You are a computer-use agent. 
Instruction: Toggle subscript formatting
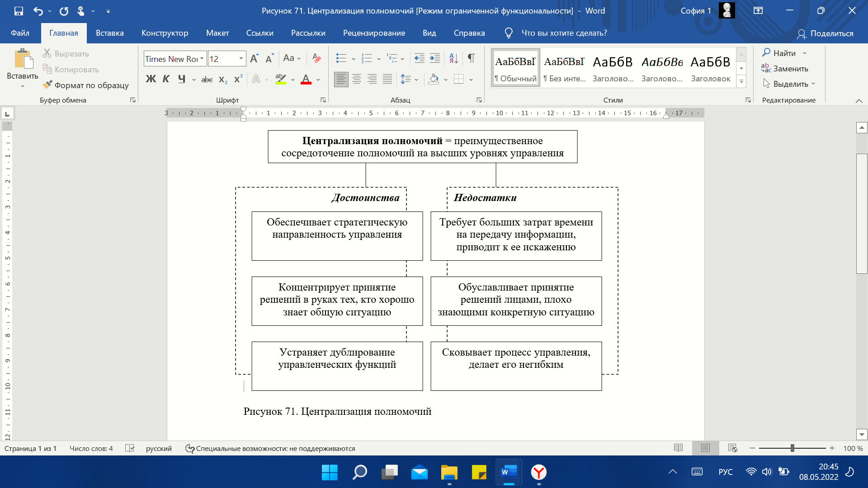[x=223, y=80]
